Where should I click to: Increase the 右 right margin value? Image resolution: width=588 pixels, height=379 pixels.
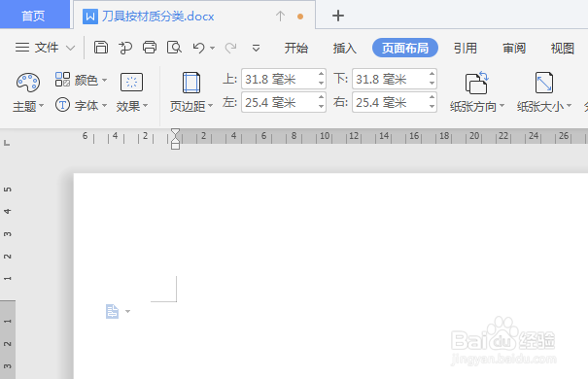(x=432, y=97)
